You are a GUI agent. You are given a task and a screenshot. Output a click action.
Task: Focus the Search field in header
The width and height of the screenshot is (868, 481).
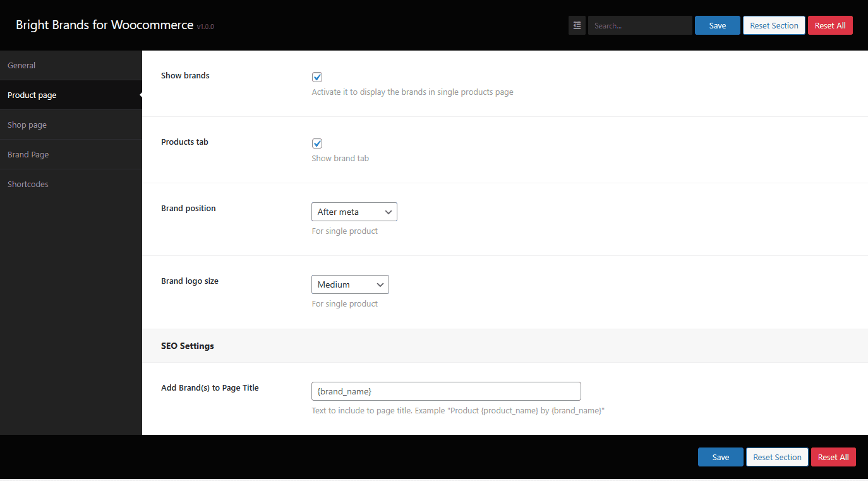[639, 25]
